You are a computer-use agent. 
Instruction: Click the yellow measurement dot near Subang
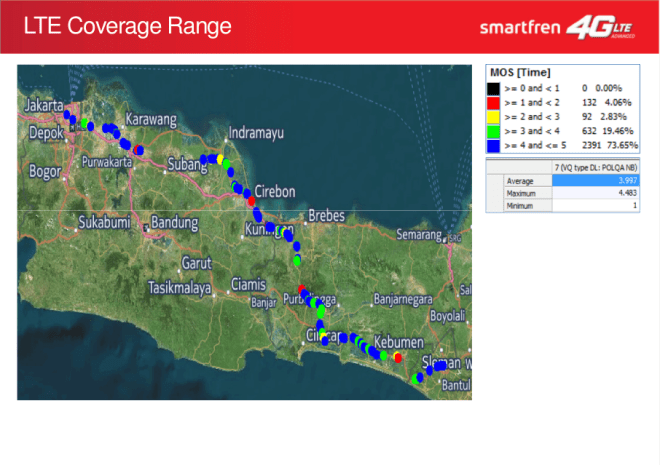220,159
